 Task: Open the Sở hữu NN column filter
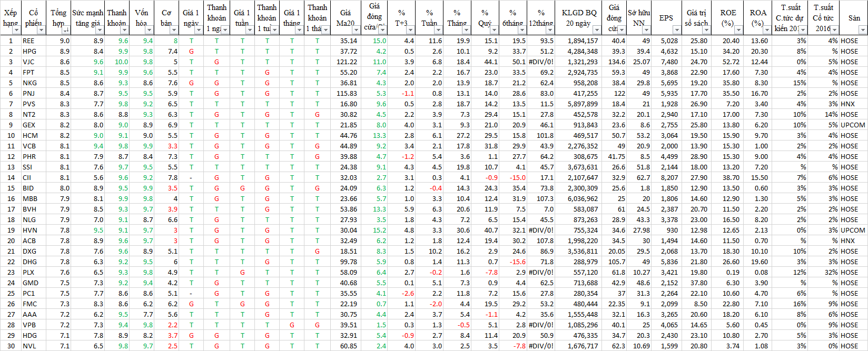pyautogui.click(x=646, y=30)
